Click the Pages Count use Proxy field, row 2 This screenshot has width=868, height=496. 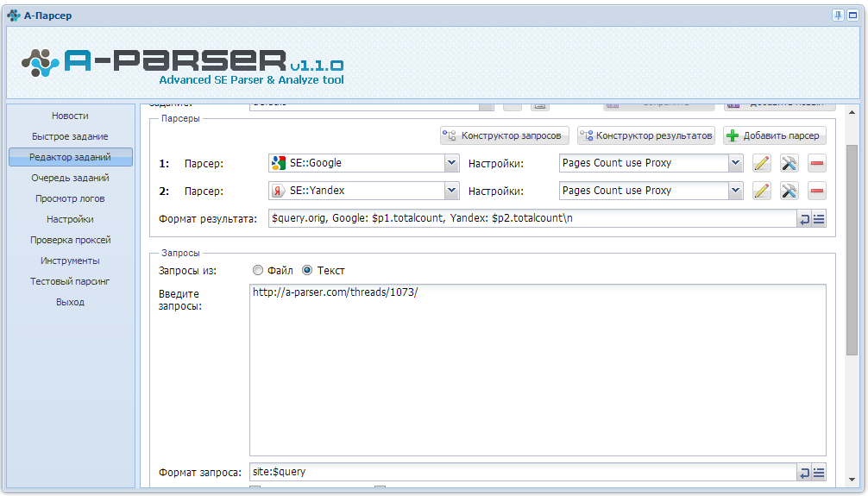(x=644, y=191)
